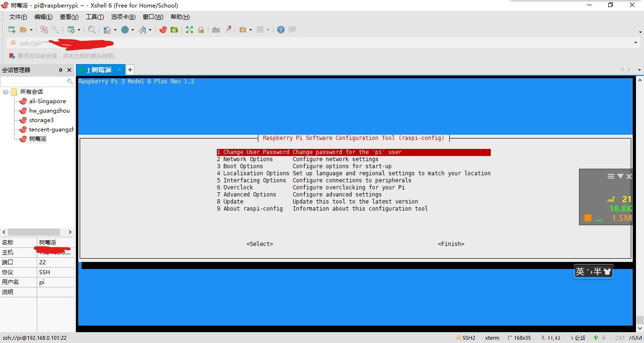Click the Layout grid toolbar icon
The width and height of the screenshot is (644, 343).
[260, 30]
